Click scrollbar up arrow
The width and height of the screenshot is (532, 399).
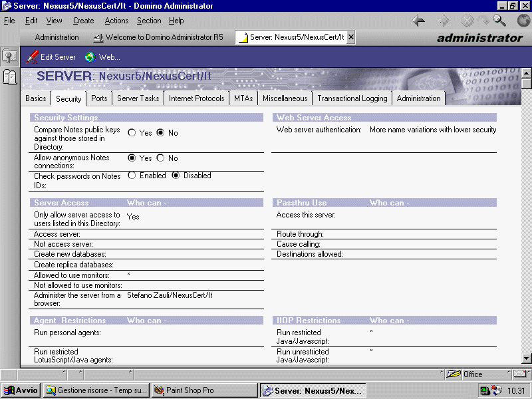tap(526, 72)
